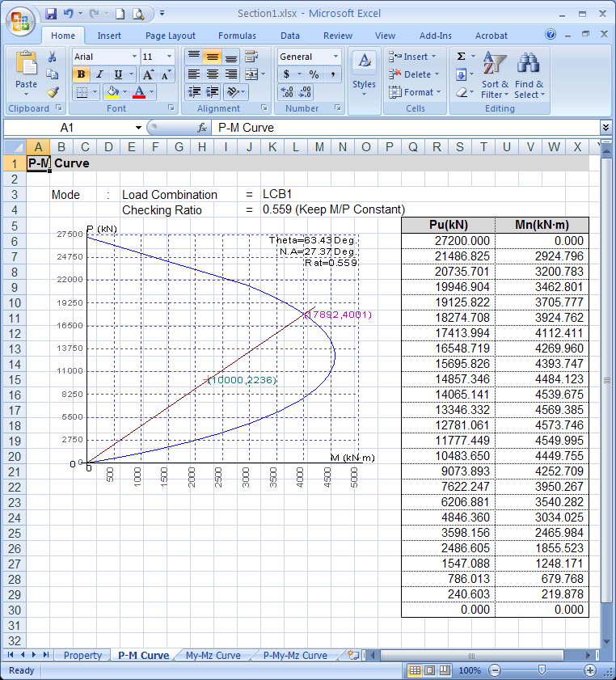The height and width of the screenshot is (680, 616).
Task: Switch to the My-Mz Curve sheet
Action: tap(213, 655)
